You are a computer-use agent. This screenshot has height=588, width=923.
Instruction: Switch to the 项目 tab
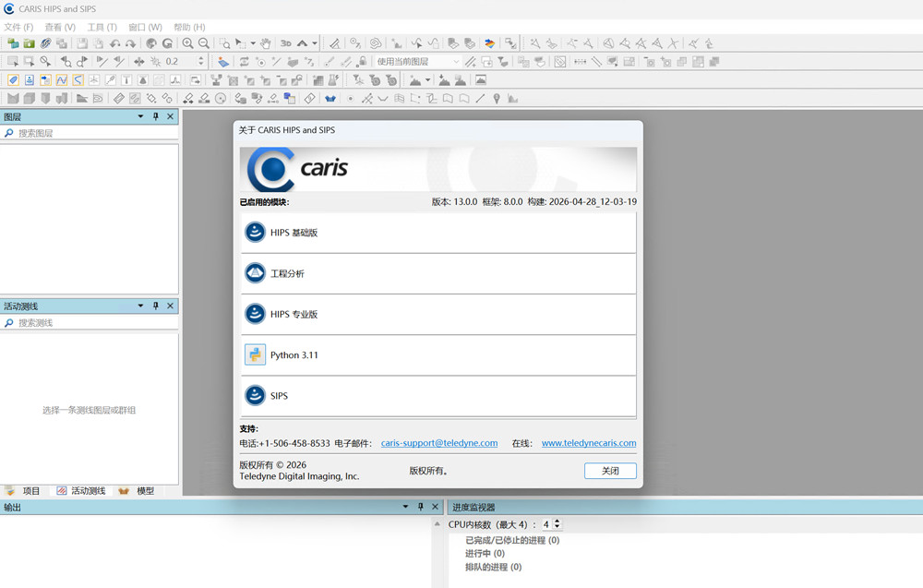(x=23, y=491)
